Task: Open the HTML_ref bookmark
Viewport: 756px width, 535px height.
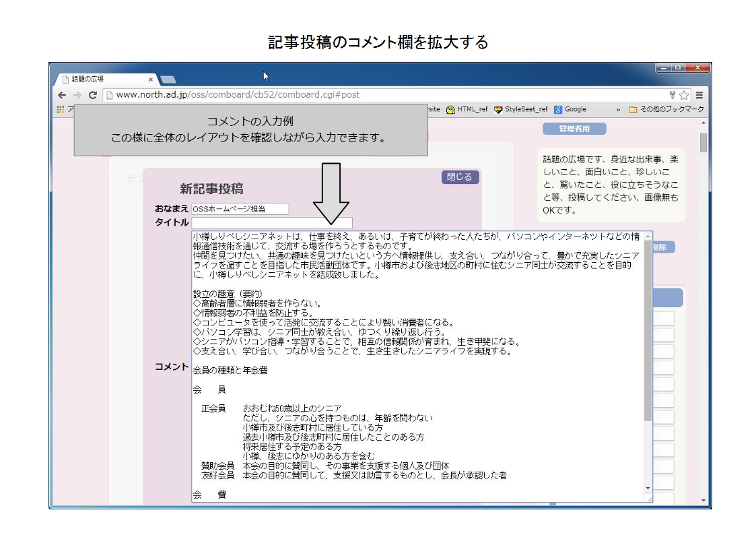Action: coord(467,109)
